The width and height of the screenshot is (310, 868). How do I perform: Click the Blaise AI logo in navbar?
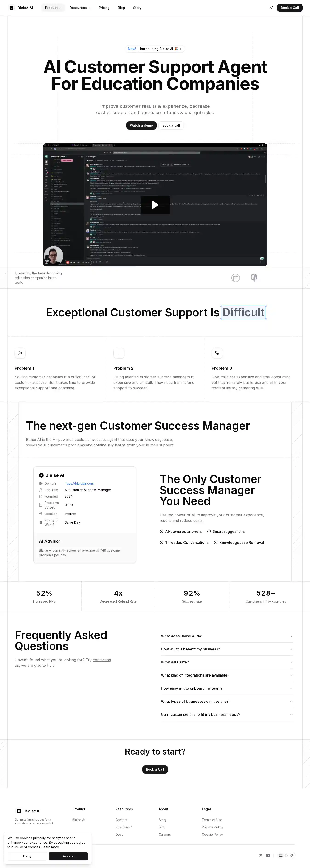click(21, 8)
